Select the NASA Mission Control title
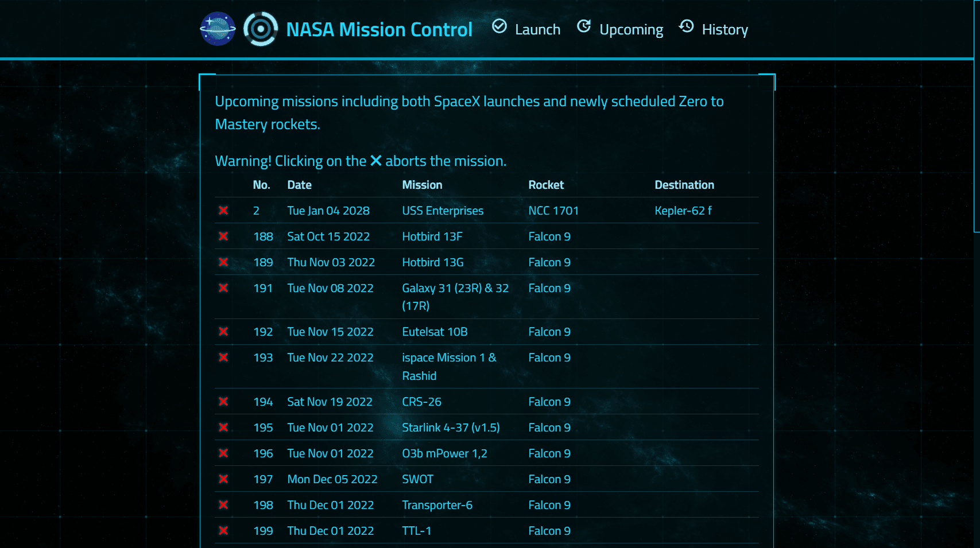 tap(378, 29)
